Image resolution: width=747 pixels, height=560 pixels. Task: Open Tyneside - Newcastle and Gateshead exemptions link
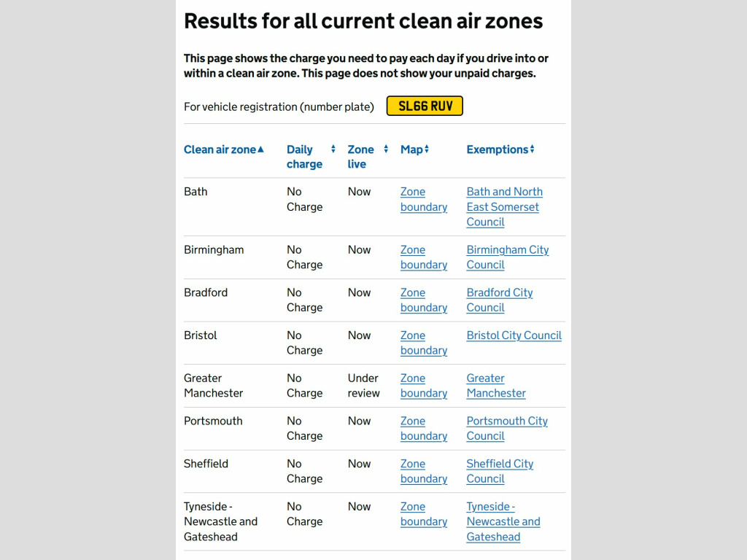(x=503, y=521)
